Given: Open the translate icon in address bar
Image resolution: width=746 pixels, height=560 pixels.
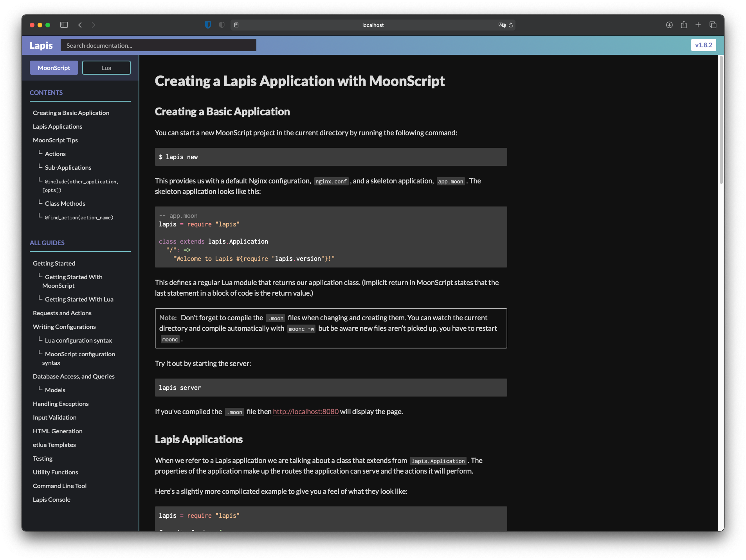Looking at the screenshot, I should (502, 25).
